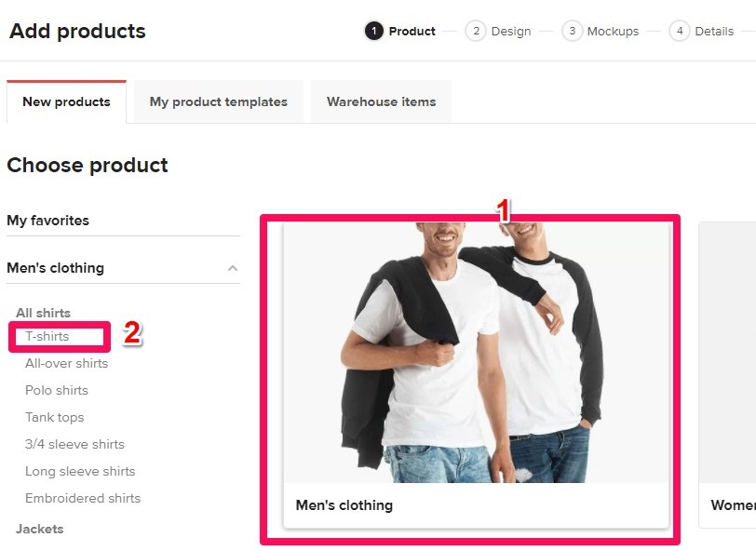
Task: Open the Polo shirts category
Action: 57,390
